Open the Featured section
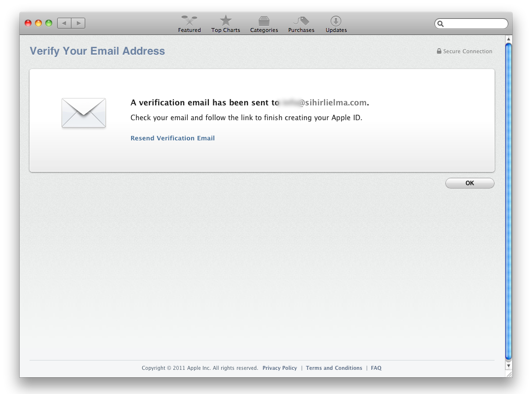532x394 pixels. click(x=189, y=24)
